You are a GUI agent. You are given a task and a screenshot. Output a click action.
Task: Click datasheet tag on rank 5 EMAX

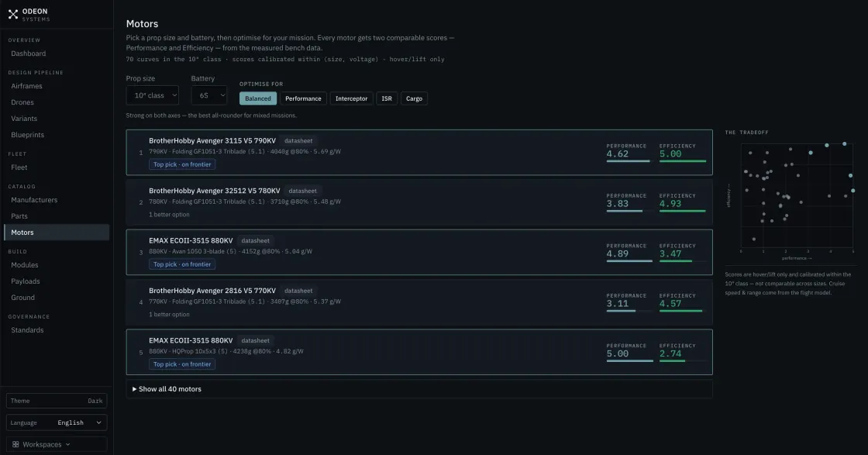pos(255,340)
